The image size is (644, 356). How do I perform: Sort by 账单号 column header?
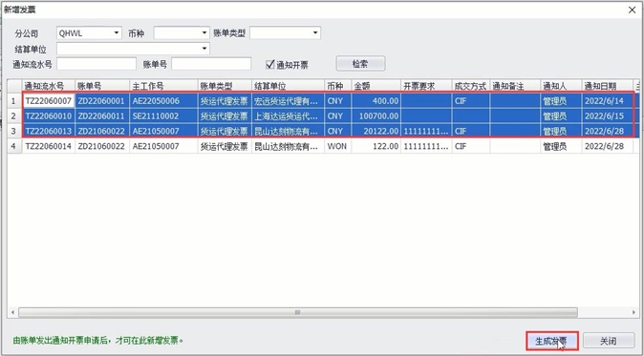[x=102, y=86]
